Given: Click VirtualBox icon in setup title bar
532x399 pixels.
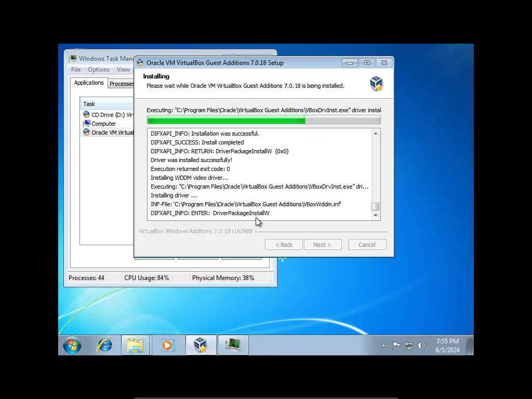Looking at the screenshot, I should pos(140,63).
